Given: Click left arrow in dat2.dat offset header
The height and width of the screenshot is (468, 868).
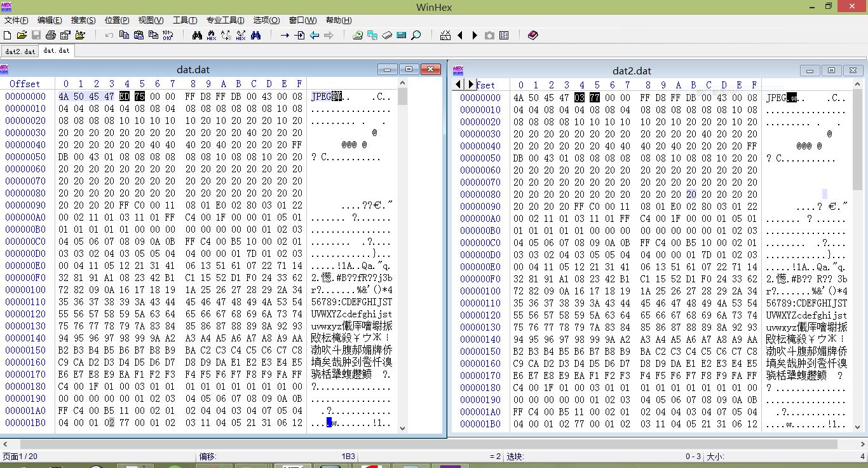Looking at the screenshot, I should 459,84.
